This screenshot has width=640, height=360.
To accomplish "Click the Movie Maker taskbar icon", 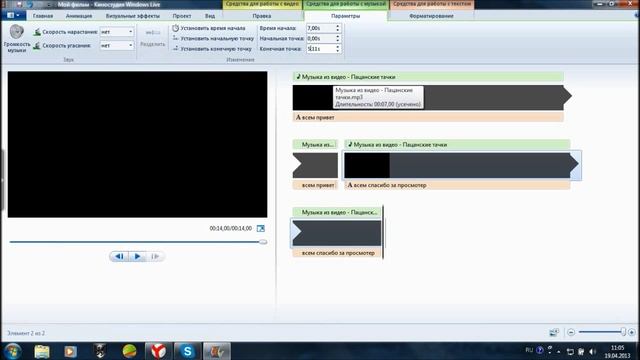I will click(217, 351).
